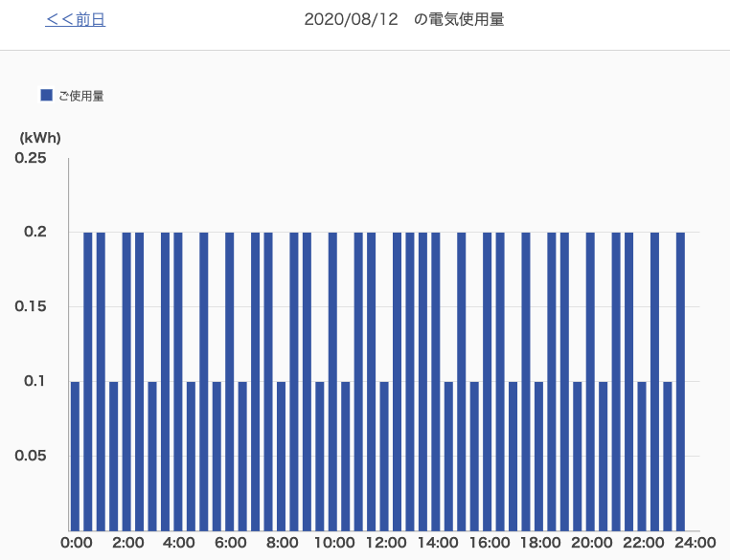
Task: Click the 0.2 y-axis value
Action: pyautogui.click(x=36, y=233)
